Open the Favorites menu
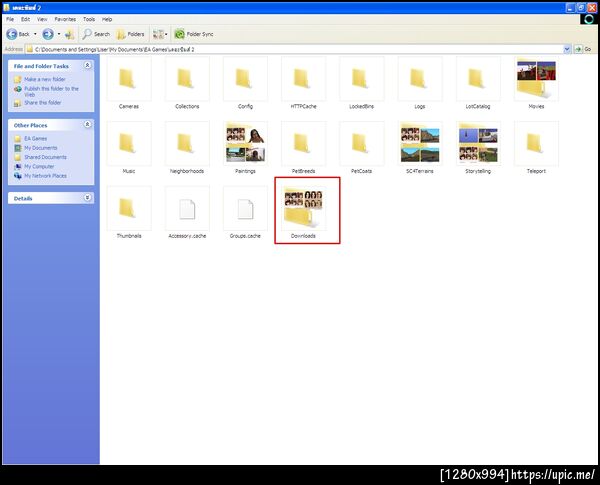Image resolution: width=600 pixels, height=485 pixels. [65, 19]
